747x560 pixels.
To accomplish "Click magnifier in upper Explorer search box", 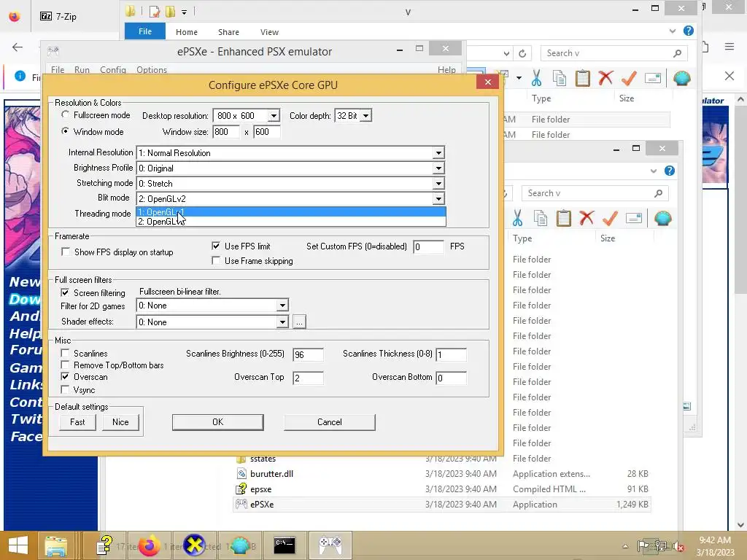I will (x=677, y=53).
